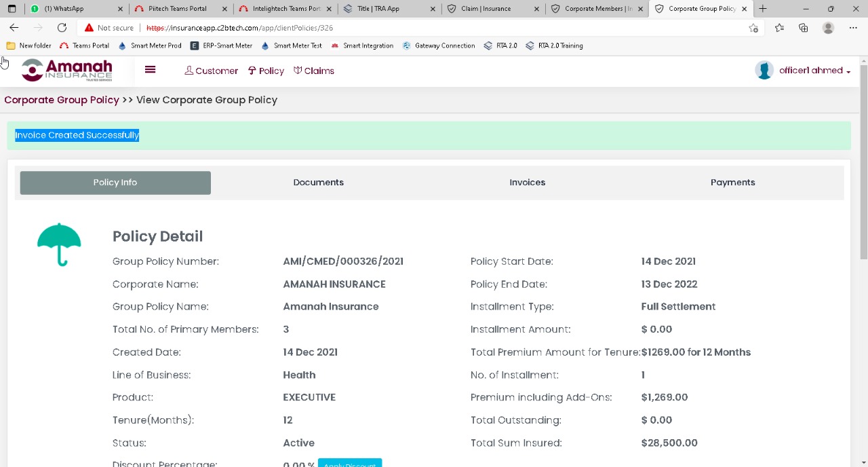Click the Total Sum Insured $28,500.00 value
The height and width of the screenshot is (467, 868).
click(x=669, y=443)
